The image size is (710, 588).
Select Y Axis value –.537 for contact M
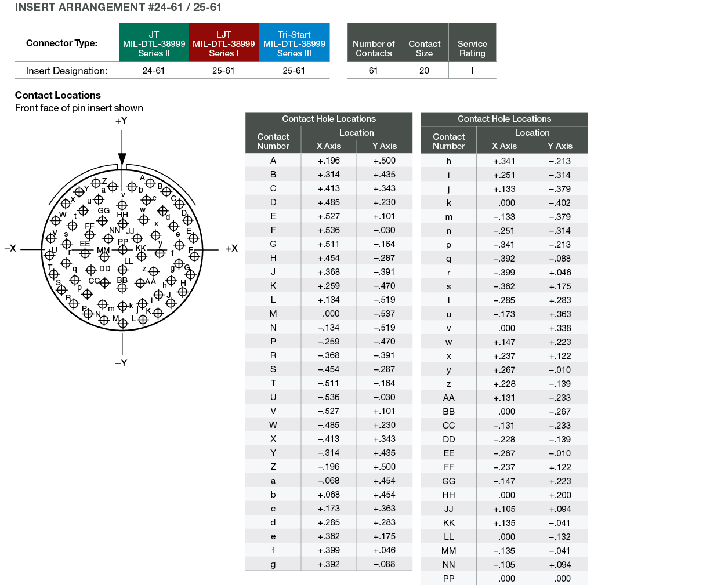[384, 314]
